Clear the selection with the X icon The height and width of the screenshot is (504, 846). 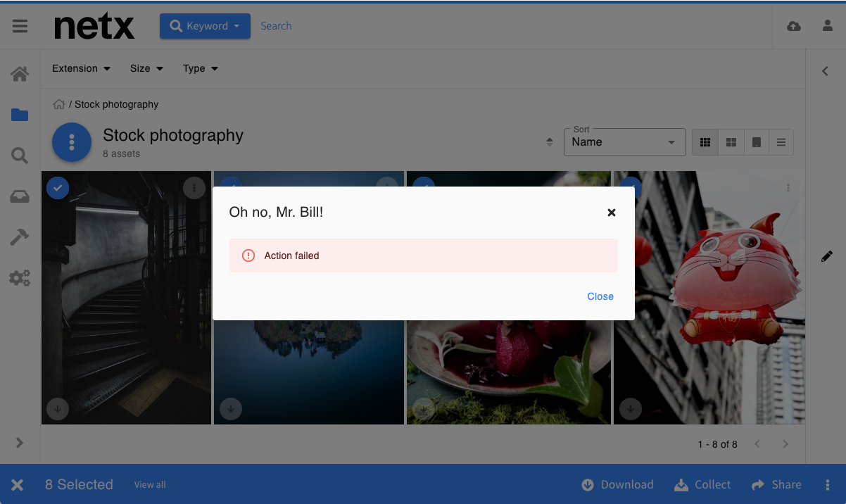point(18,484)
